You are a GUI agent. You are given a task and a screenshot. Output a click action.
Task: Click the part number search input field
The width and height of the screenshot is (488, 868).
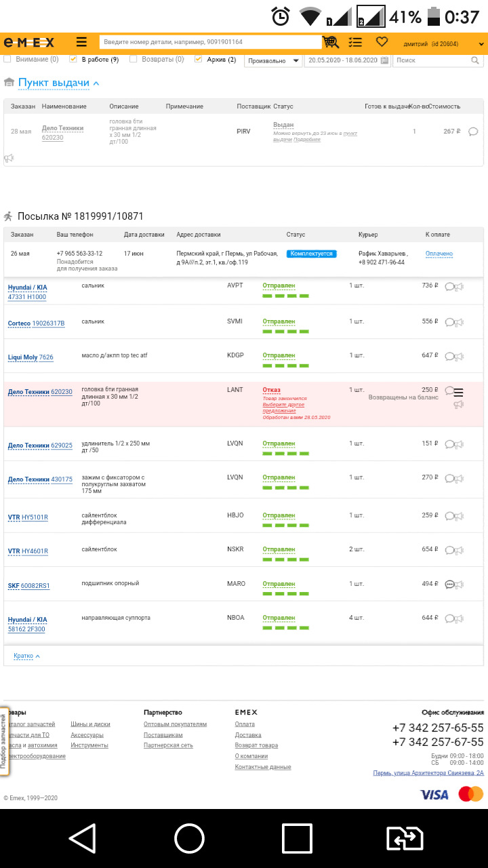[210, 42]
